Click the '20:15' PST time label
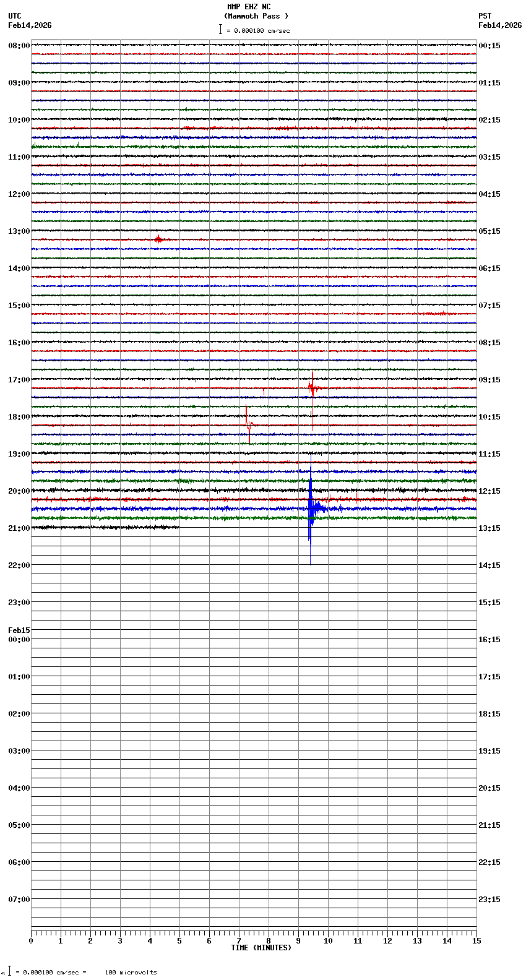This screenshot has width=526, height=980. coord(489,788)
